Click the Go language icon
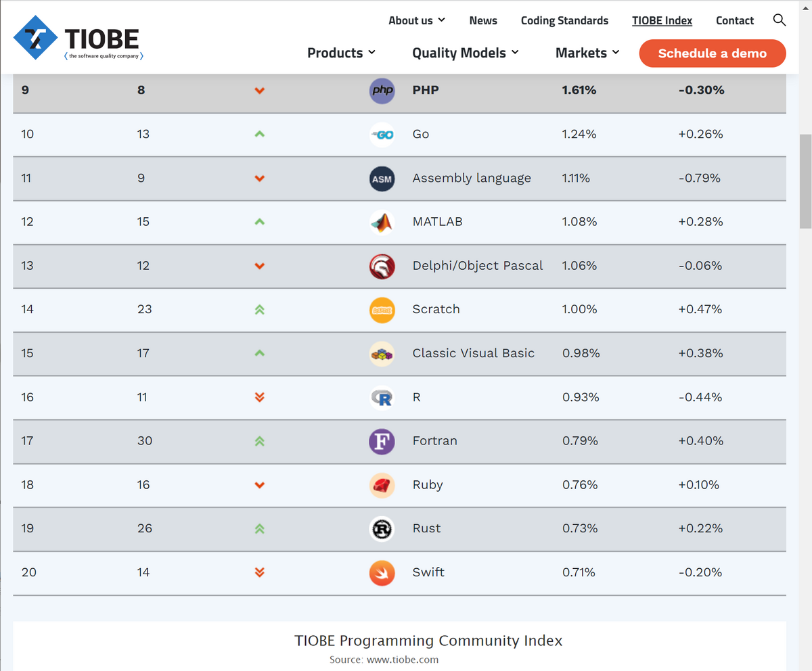 (x=382, y=134)
